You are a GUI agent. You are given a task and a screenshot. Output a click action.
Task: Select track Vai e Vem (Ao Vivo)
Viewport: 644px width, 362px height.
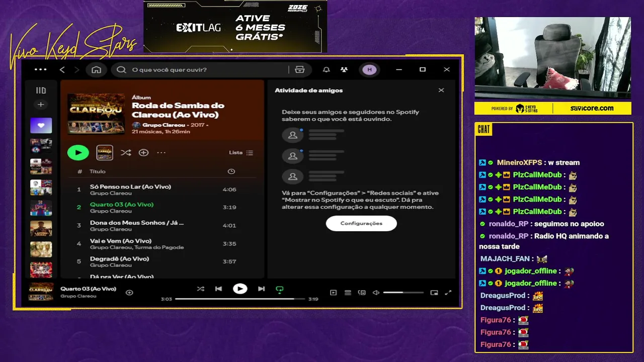point(163,243)
